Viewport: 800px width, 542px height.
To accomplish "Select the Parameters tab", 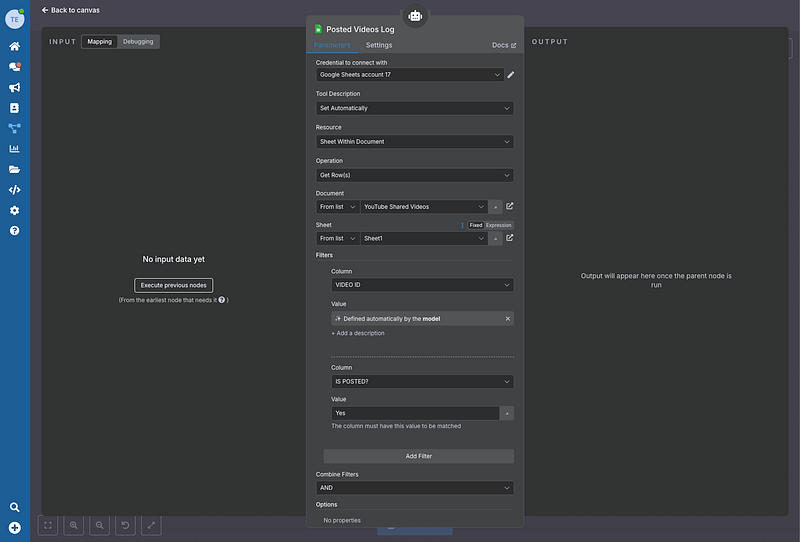I will pyautogui.click(x=332, y=45).
